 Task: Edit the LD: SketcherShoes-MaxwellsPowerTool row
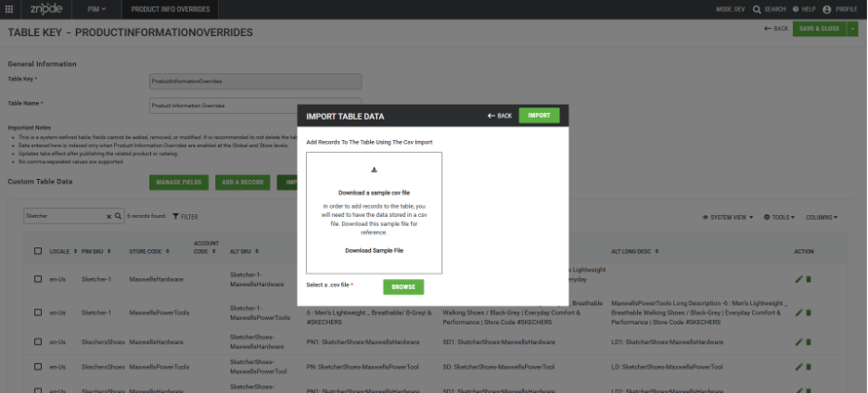(x=798, y=367)
